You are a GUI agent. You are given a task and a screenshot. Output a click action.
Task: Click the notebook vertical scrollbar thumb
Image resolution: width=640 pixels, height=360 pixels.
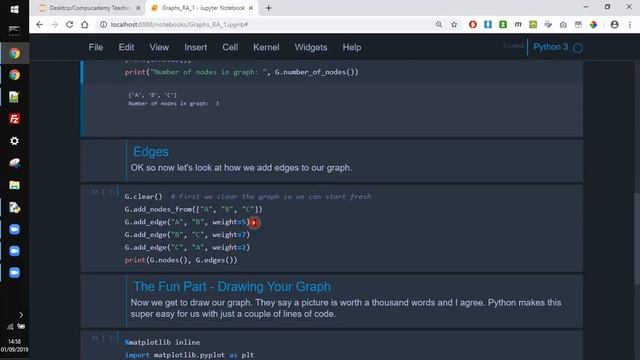coord(637,238)
